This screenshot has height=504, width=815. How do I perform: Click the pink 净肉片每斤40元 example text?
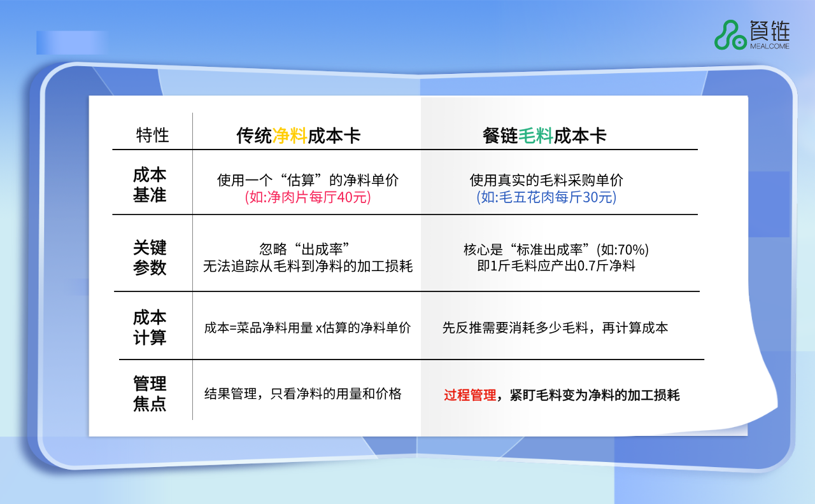[x=308, y=197]
